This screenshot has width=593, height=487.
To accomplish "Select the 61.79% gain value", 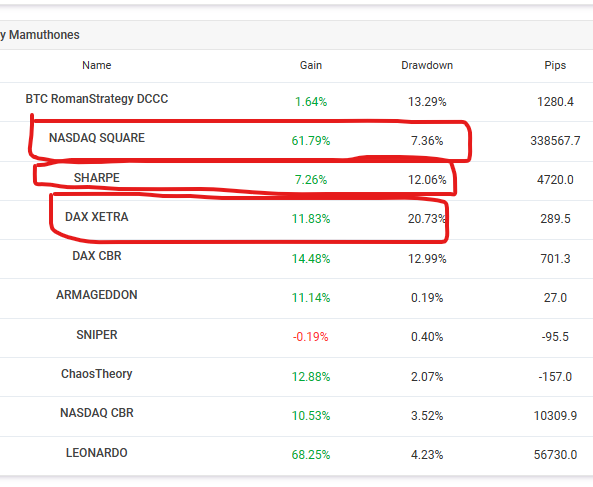I will pos(311,141).
